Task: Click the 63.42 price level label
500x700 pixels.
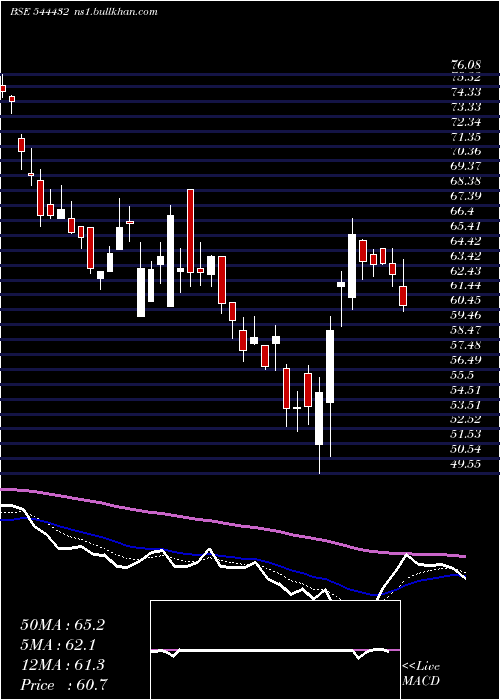Action: (466, 255)
